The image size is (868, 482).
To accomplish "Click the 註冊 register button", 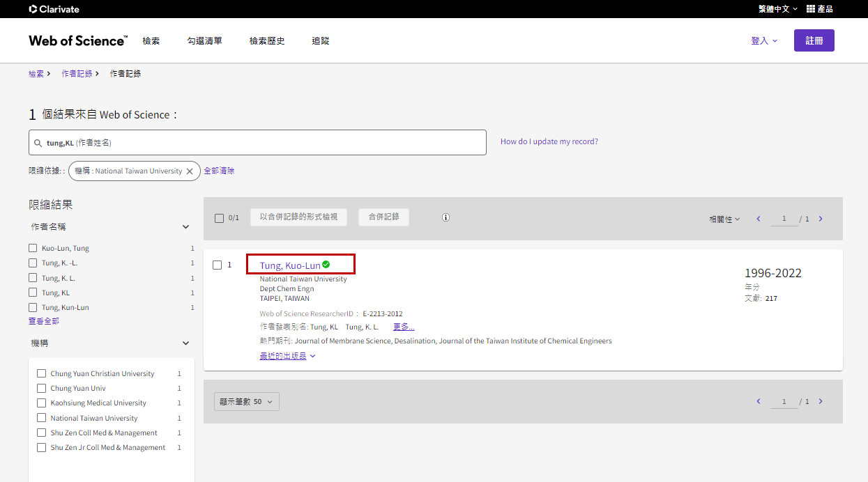I will click(814, 40).
